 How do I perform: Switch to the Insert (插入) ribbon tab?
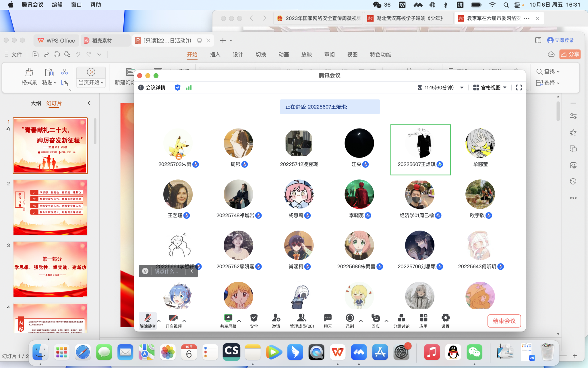[215, 55]
